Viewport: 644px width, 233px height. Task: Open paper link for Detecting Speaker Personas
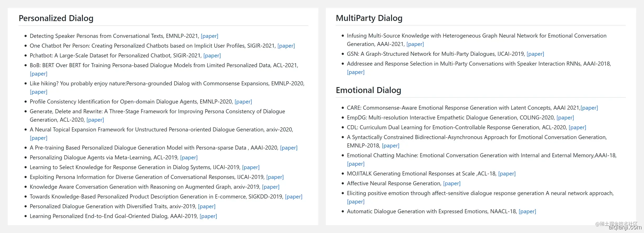pos(209,36)
